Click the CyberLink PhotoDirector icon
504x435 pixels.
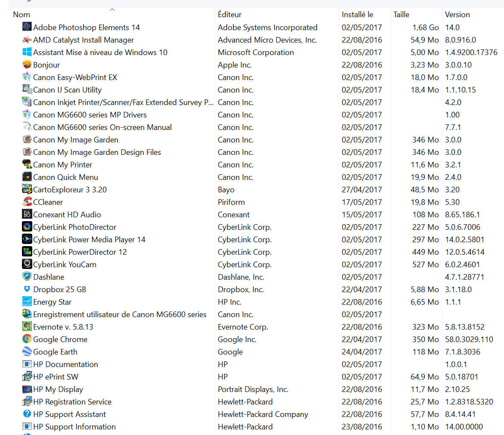(x=27, y=226)
